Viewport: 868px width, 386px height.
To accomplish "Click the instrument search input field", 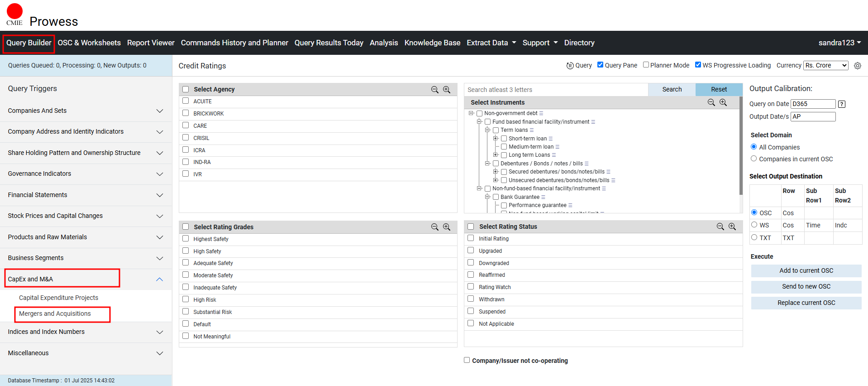I will (x=556, y=90).
